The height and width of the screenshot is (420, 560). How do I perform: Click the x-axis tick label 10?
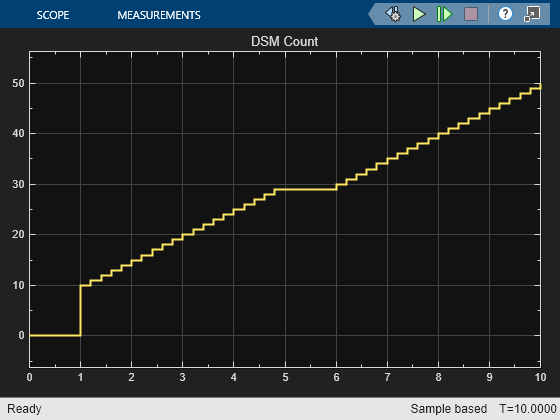[x=540, y=378]
